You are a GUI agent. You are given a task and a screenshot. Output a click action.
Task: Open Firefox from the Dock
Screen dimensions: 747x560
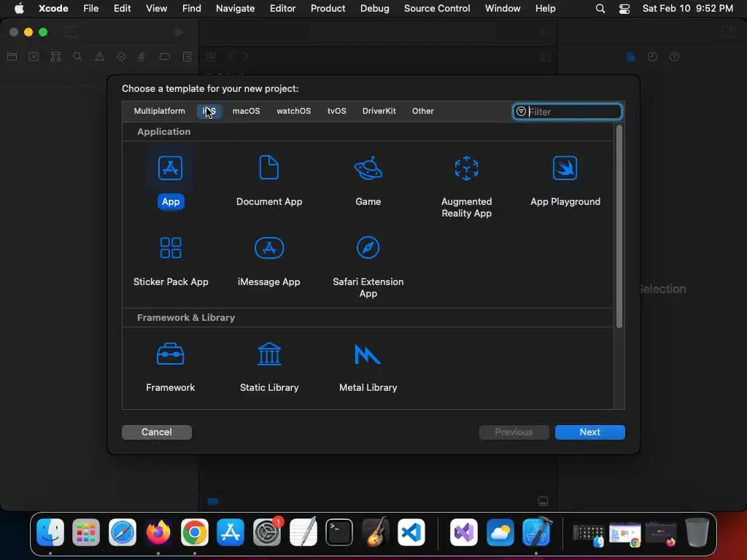point(158,532)
